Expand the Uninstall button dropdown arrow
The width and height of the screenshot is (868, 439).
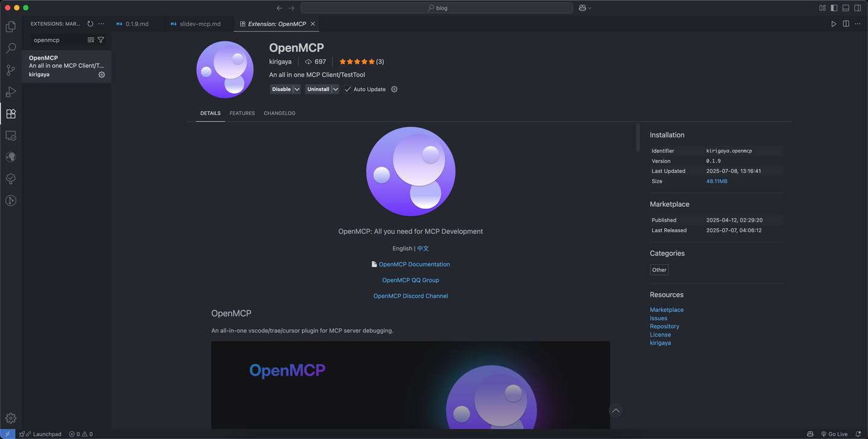[x=335, y=89]
